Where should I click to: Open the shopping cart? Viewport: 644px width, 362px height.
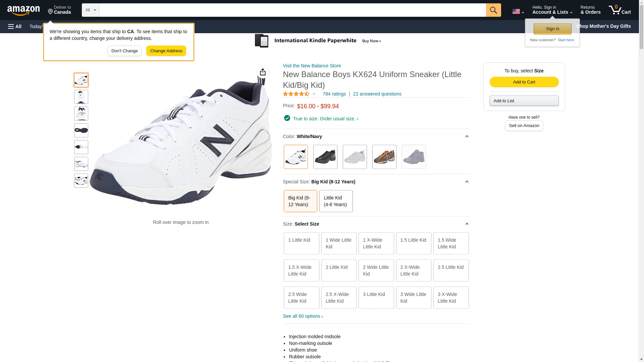click(620, 10)
